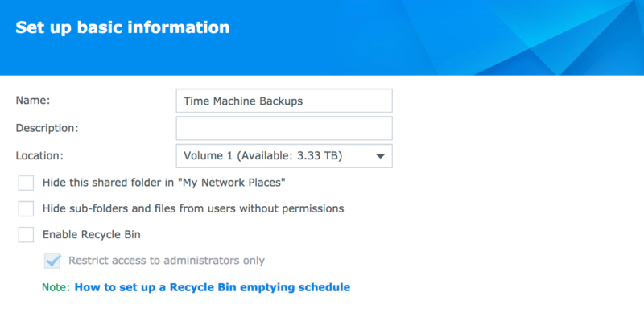Click the Location dropdown arrow icon
The image size is (644, 317).
click(x=380, y=156)
